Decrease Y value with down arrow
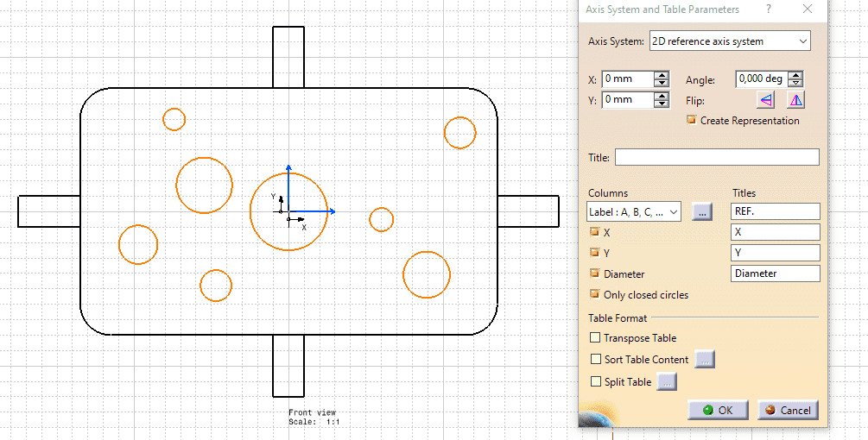The height and width of the screenshot is (440, 868). point(662,104)
